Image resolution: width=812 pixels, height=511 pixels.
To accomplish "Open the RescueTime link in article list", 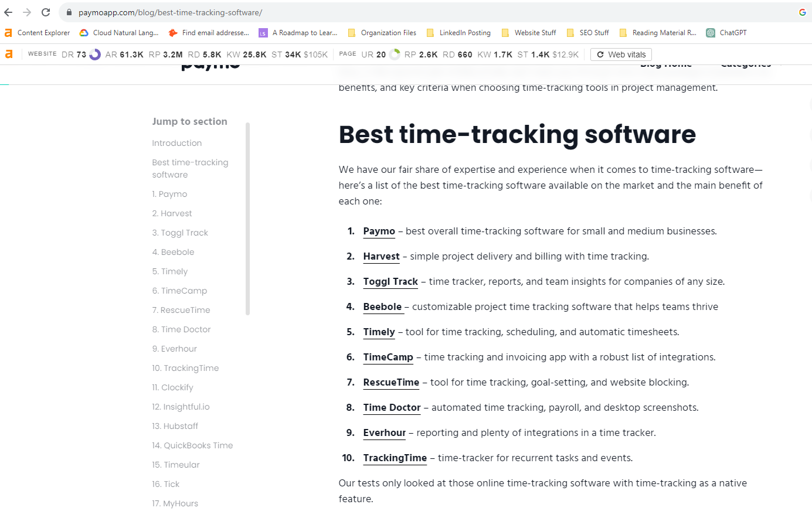I will (x=391, y=382).
